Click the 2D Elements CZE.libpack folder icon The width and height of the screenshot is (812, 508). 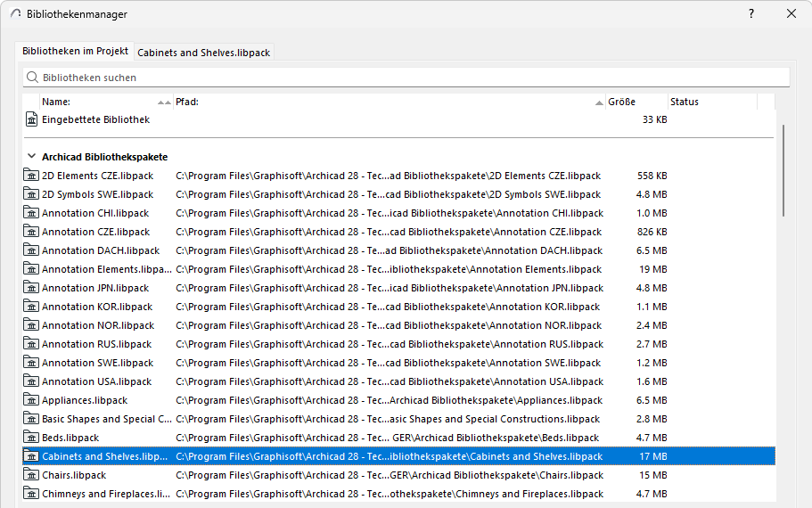tap(31, 176)
